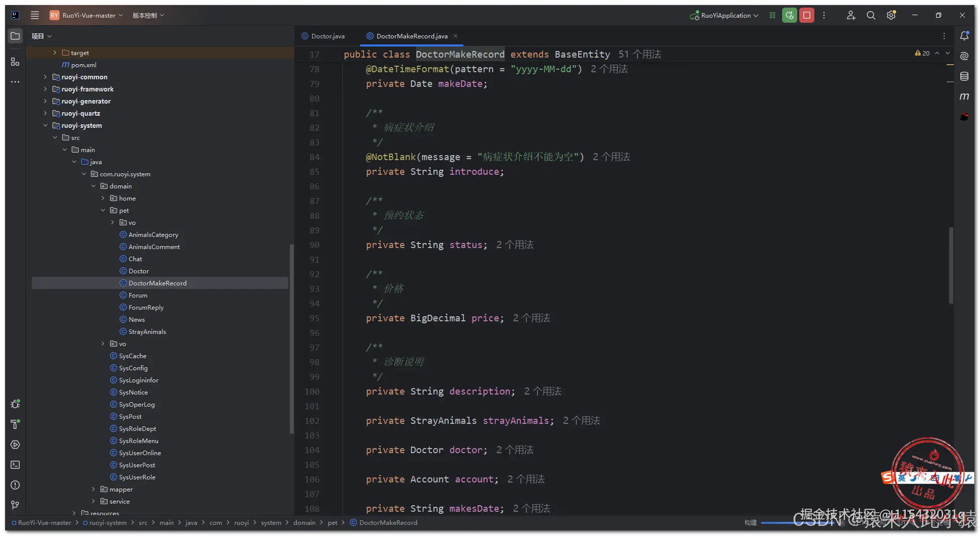Open the Git version control panel
980x536 pixels.
(x=15, y=505)
